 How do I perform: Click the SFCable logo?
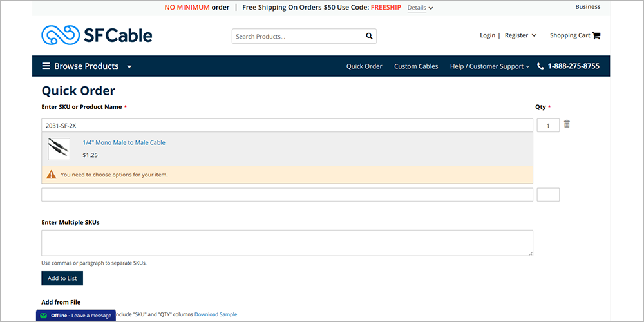[97, 35]
